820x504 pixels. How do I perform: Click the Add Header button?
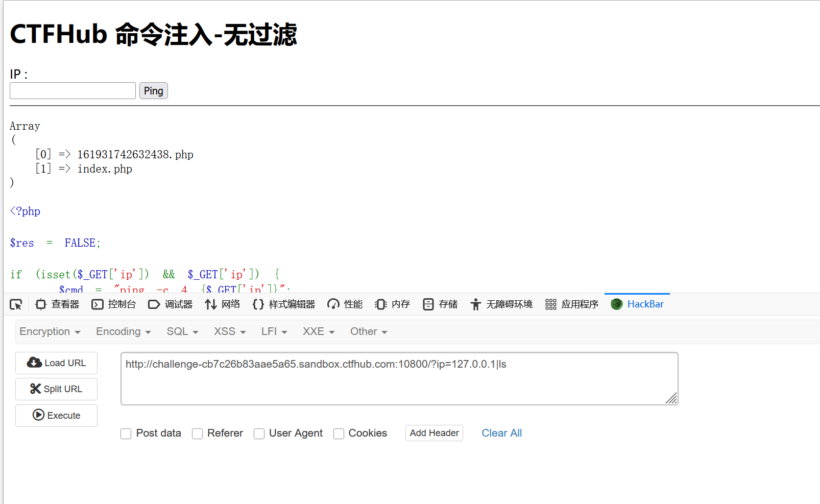434,433
